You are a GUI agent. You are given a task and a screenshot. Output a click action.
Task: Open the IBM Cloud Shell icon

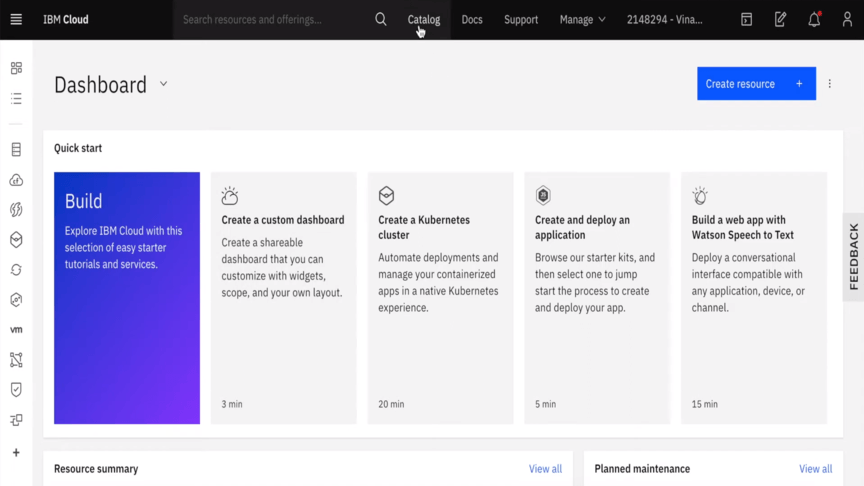[747, 19]
